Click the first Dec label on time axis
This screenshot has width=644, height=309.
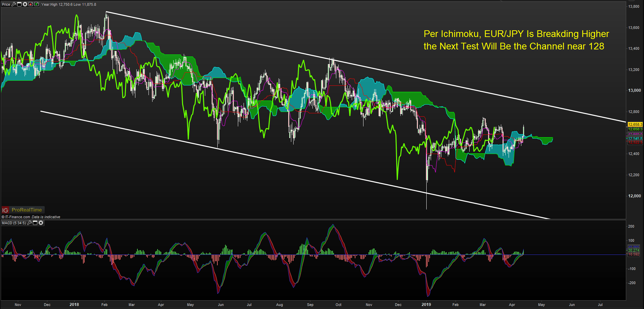coord(47,305)
